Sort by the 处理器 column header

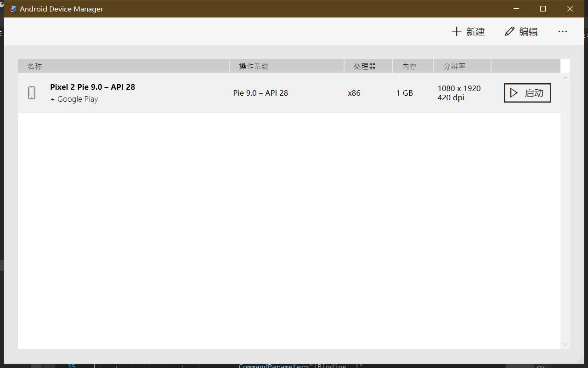(x=368, y=66)
